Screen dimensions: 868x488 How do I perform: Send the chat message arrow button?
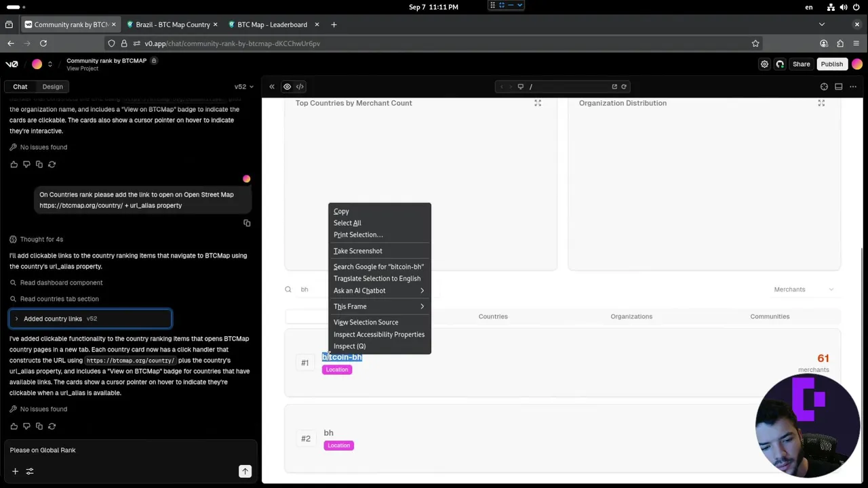tap(245, 471)
